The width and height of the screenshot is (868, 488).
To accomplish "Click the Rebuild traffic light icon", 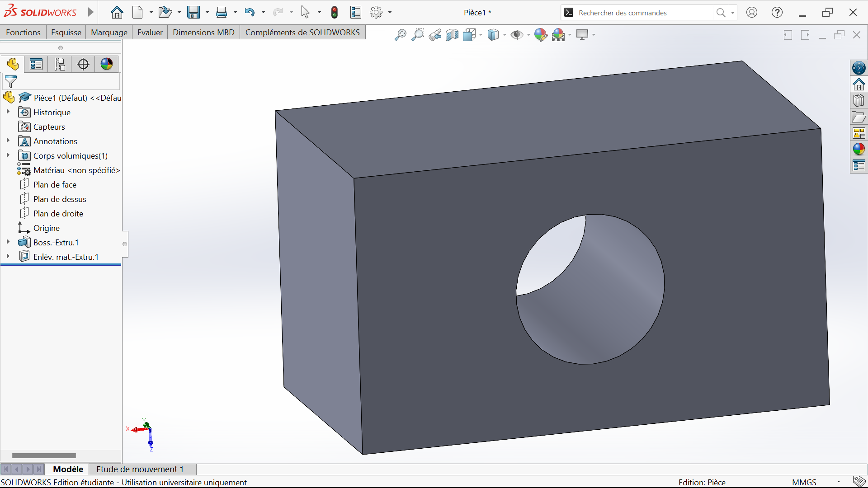I will coord(335,12).
